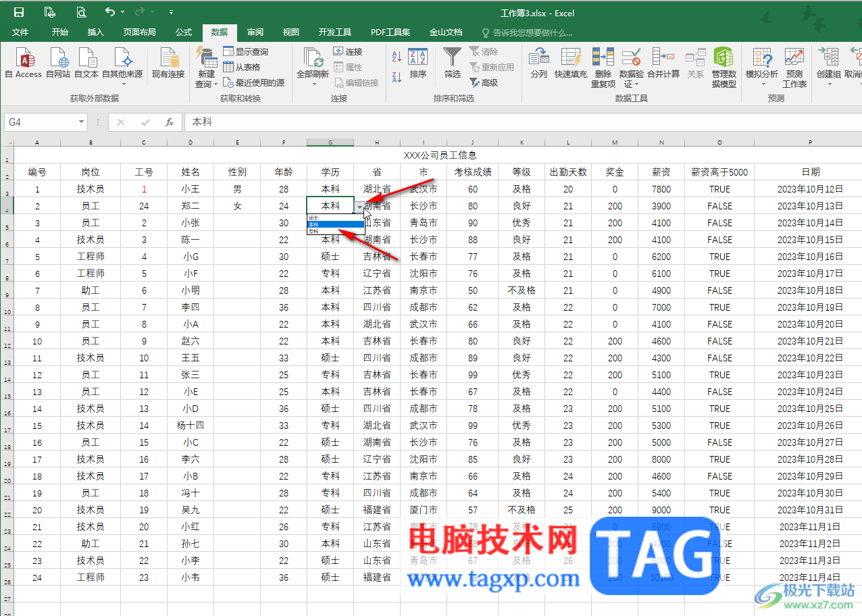862x616 pixels.
Task: Click Remove Duplicates (删除重复项)
Action: tap(603, 68)
